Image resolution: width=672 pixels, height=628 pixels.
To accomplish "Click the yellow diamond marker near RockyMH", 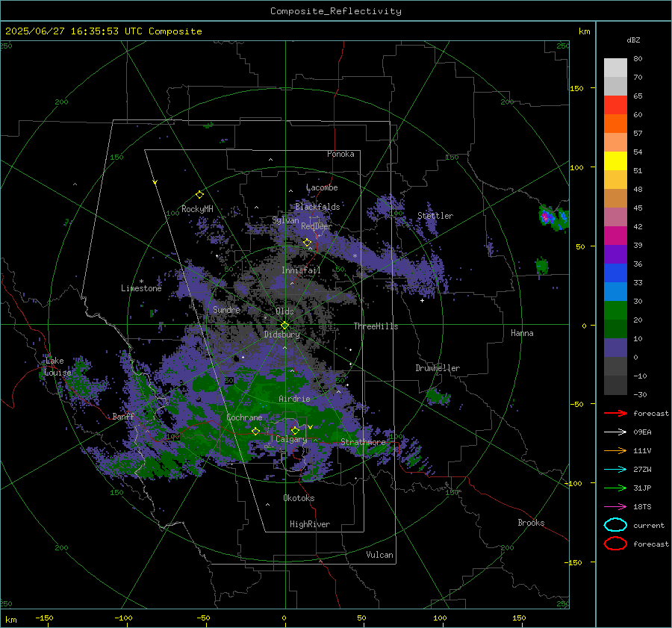I will tap(199, 195).
